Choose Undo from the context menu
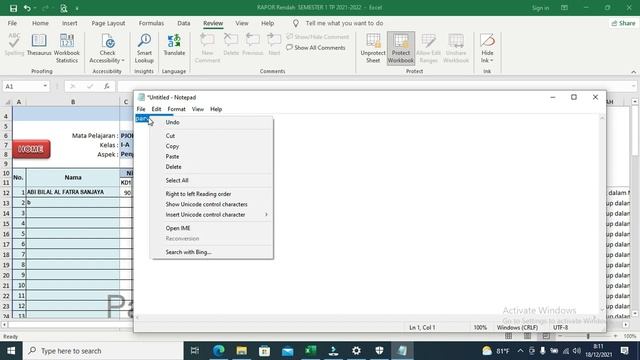Image resolution: width=640 pixels, height=360 pixels. click(x=211, y=122)
